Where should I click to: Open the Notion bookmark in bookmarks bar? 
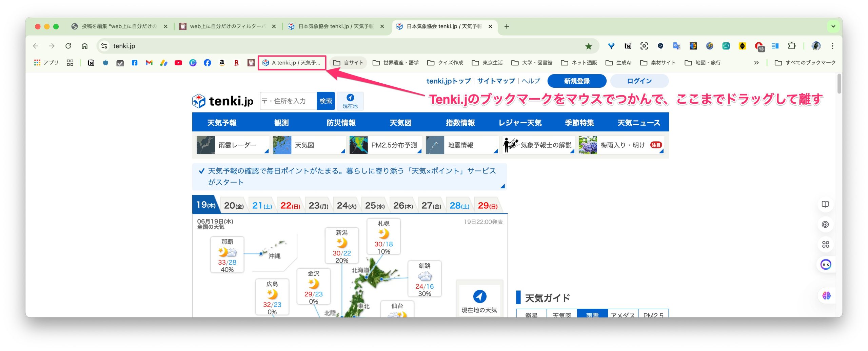click(91, 63)
